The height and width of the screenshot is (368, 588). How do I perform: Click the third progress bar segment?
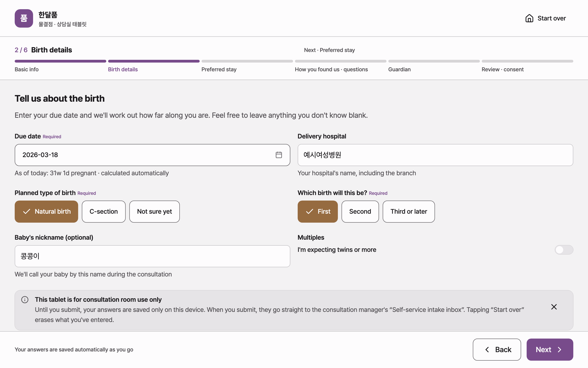pos(247,61)
